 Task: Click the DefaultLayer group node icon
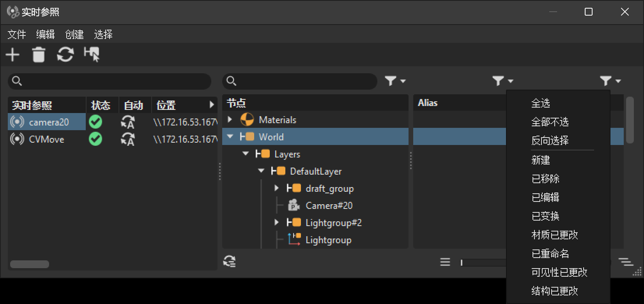pyautogui.click(x=278, y=171)
